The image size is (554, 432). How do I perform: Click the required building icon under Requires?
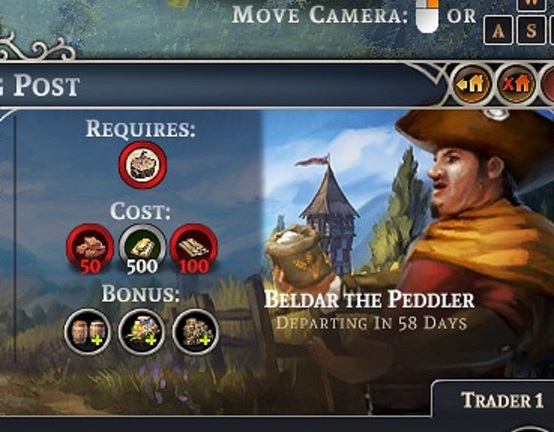142,164
